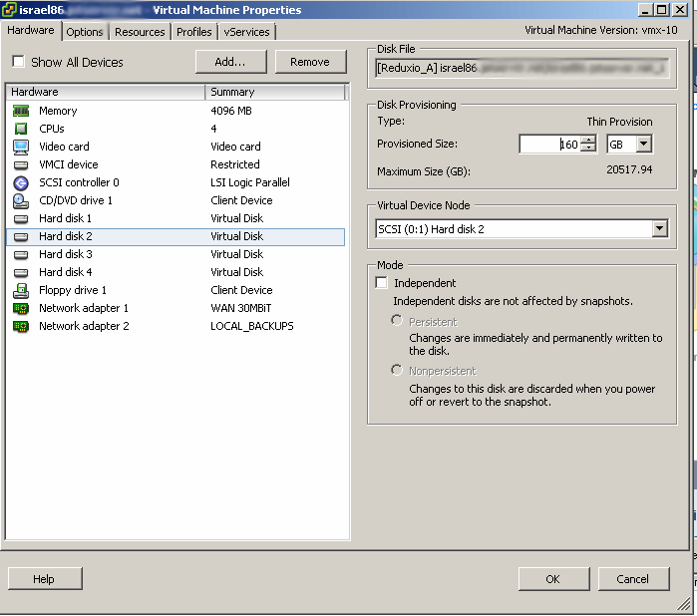The width and height of the screenshot is (697, 616).
Task: Select the Memory row text
Action: (x=58, y=111)
